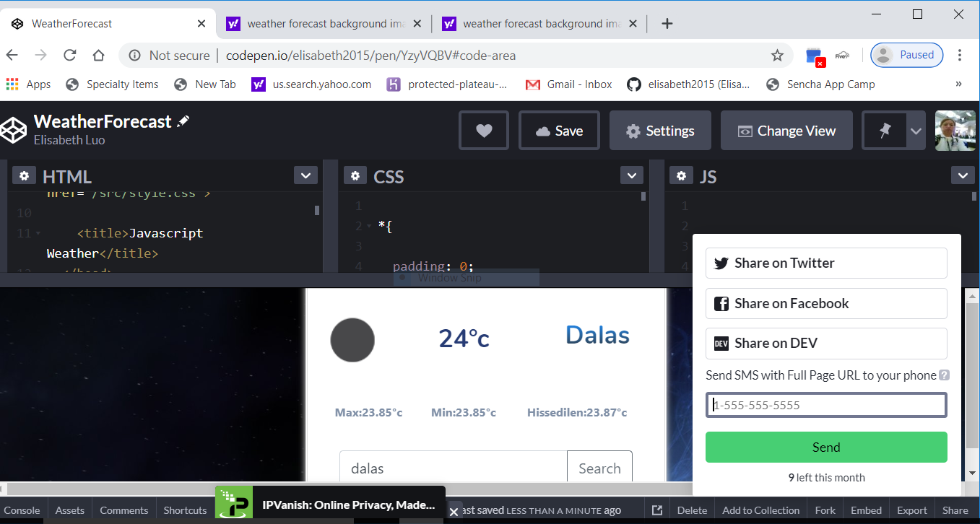This screenshot has width=980, height=524.
Task: Delete this pen
Action: point(693,510)
